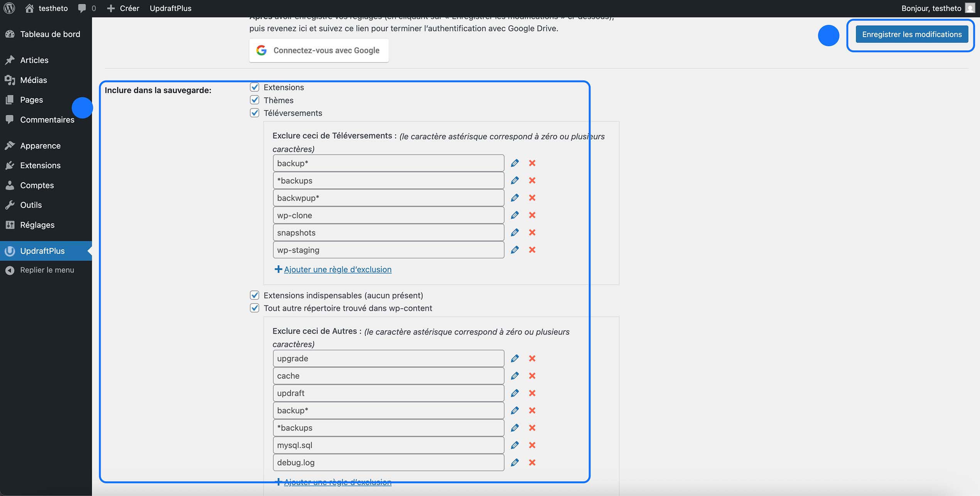The width and height of the screenshot is (980, 496).
Task: Open UpdraftPlus from the top admin bar
Action: tap(171, 8)
